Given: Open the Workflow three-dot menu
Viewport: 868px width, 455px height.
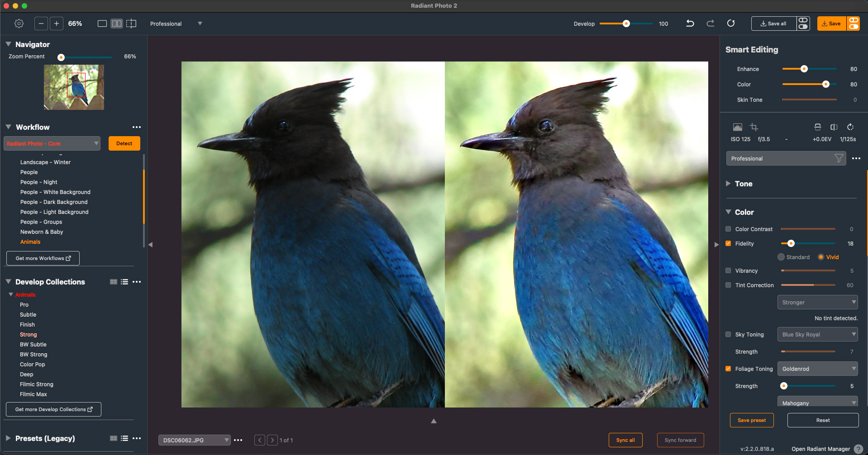Looking at the screenshot, I should (137, 127).
